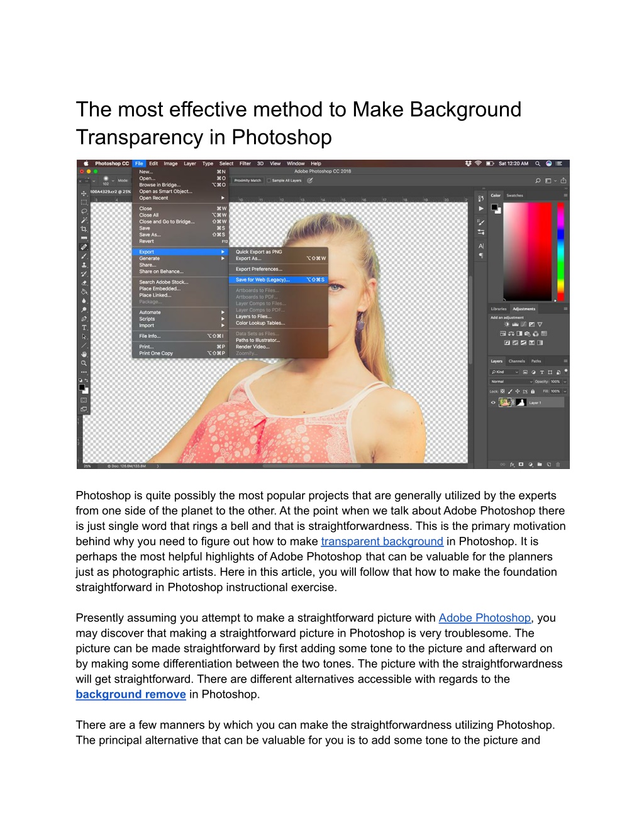Select the Move tool in toolbox
This screenshot has width=644, height=833.
(84, 194)
